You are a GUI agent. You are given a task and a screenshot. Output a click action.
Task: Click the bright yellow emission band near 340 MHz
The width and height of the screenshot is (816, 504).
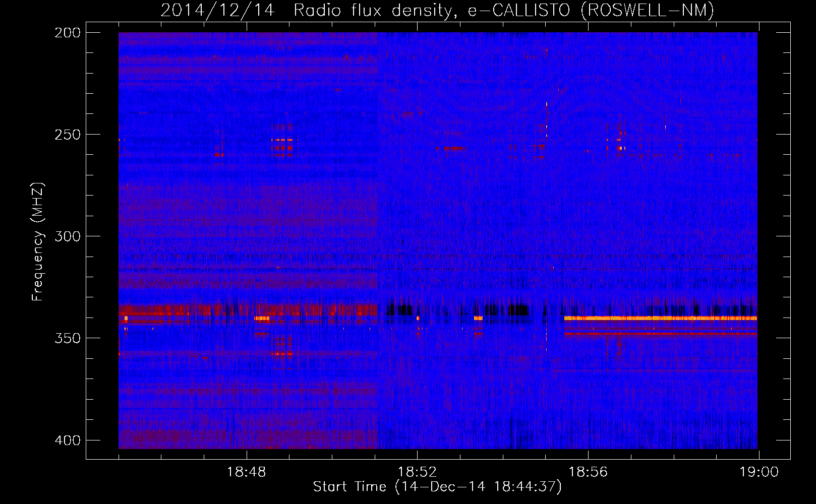click(x=661, y=319)
